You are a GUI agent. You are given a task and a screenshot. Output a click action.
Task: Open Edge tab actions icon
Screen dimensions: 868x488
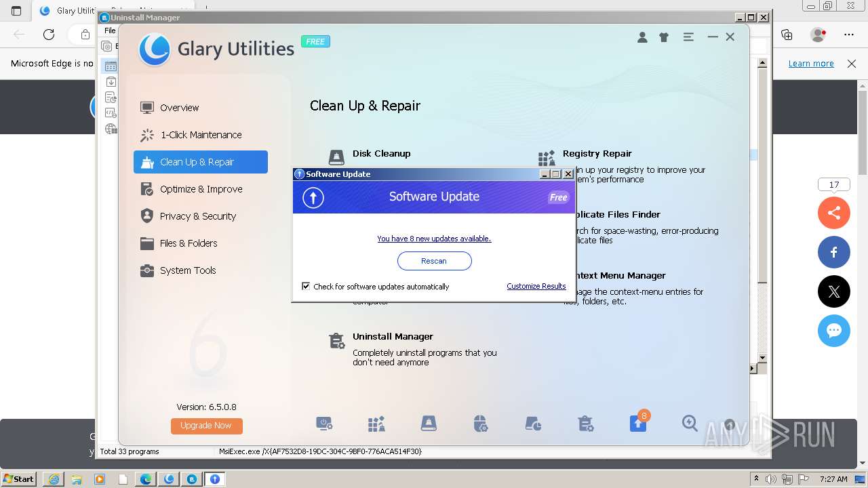coord(17,11)
